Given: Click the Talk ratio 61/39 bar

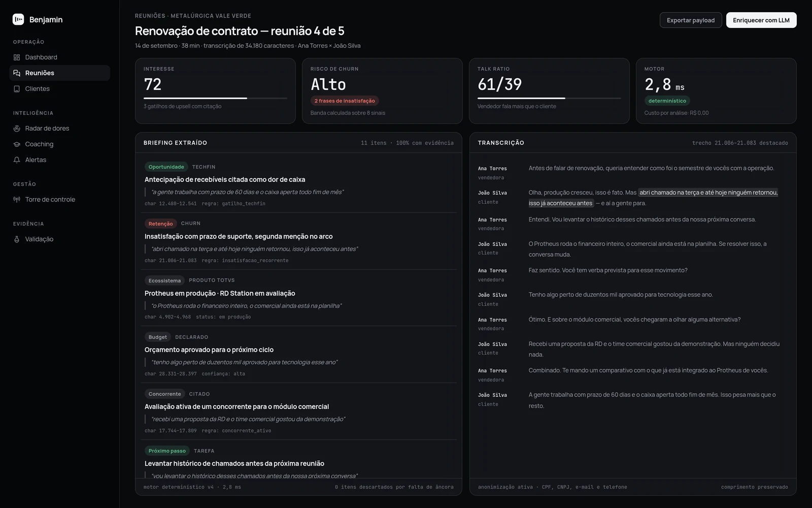Looking at the screenshot, I should point(549,98).
